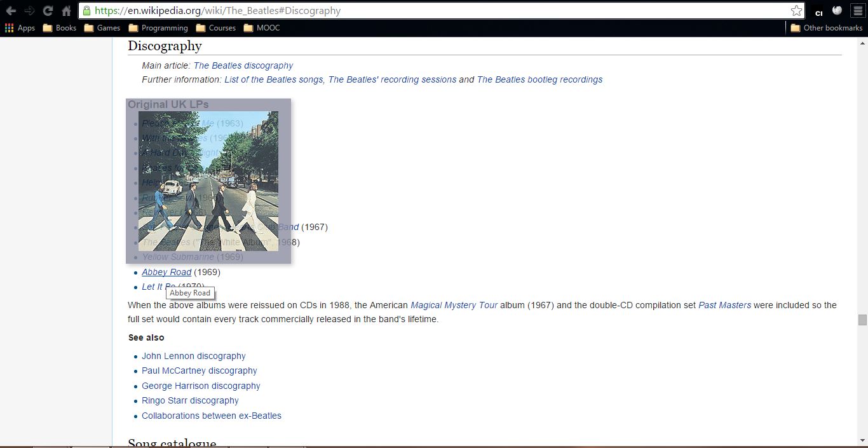Click the 'See also' heading text
Image resolution: width=868 pixels, height=448 pixels.
click(146, 337)
